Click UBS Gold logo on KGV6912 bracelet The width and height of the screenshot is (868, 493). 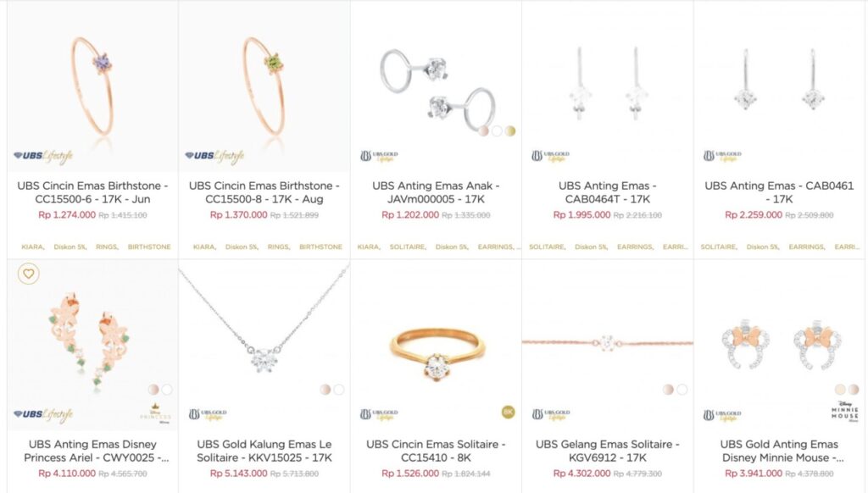click(551, 414)
